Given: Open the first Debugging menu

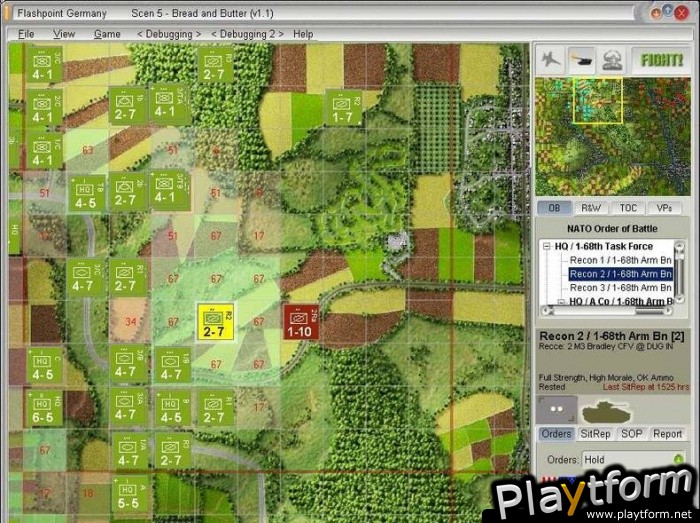Looking at the screenshot, I should pyautogui.click(x=169, y=34).
